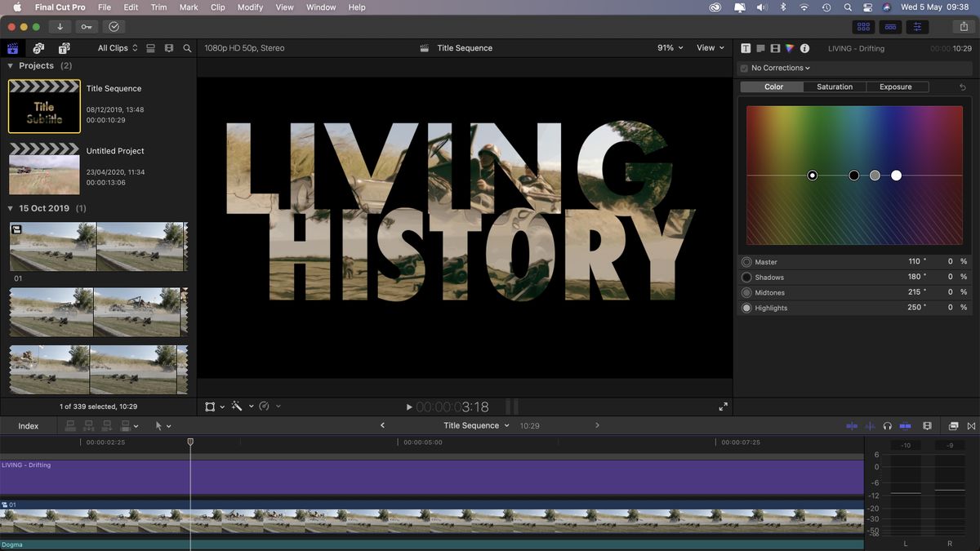Enable solo with the headphones icon
This screenshot has width=980, height=551.
coord(887,425)
